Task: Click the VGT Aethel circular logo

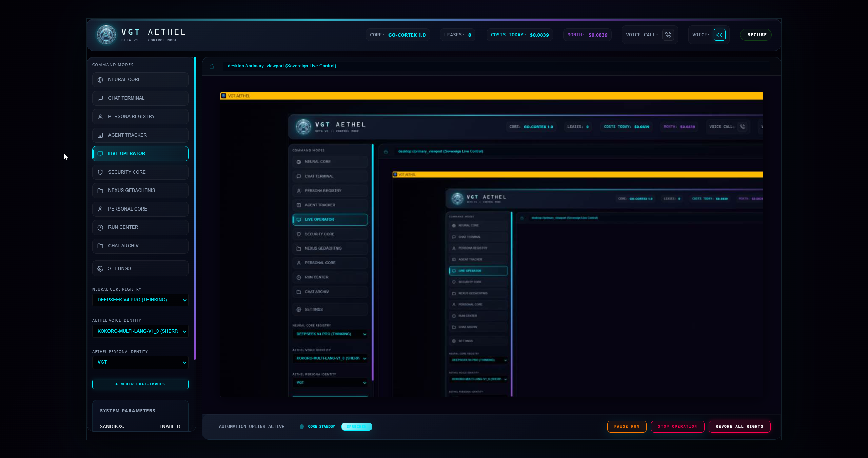Action: (106, 35)
